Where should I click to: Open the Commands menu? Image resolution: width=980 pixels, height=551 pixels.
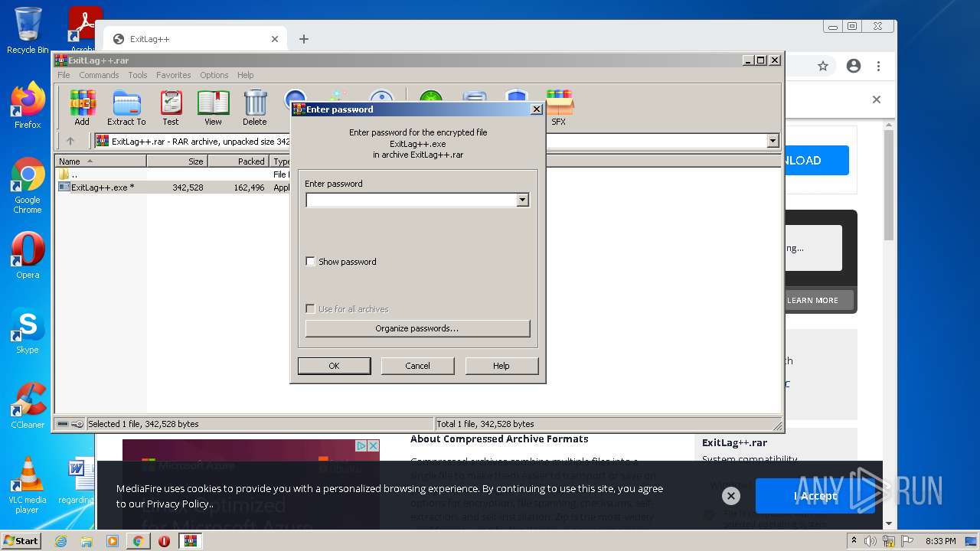(99, 75)
